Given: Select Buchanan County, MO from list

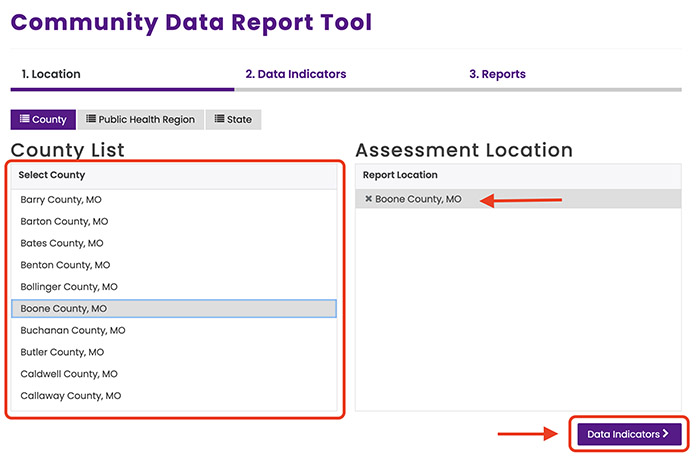Looking at the screenshot, I should [x=174, y=331].
